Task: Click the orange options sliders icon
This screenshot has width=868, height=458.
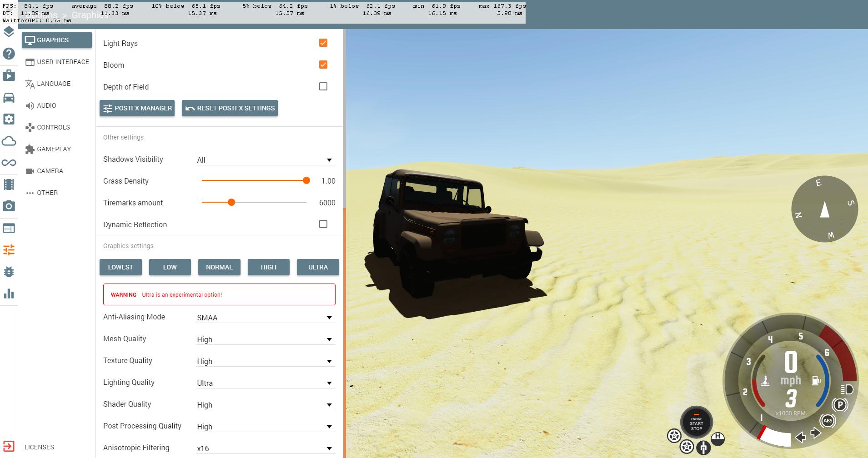Action: 9,250
